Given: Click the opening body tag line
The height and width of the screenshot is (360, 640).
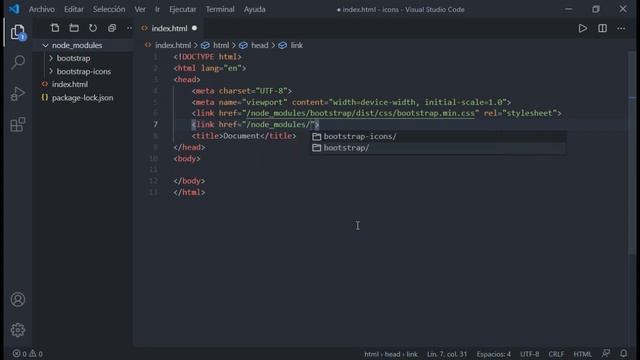Looking at the screenshot, I should (x=187, y=159).
